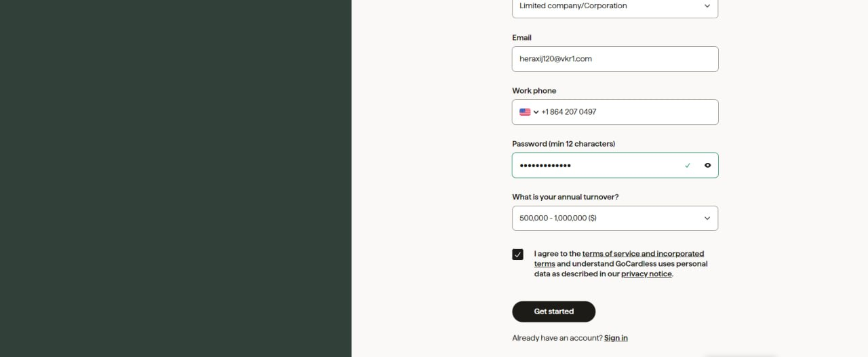Image resolution: width=868 pixels, height=357 pixels.
Task: Focus the Email input field
Action: click(x=615, y=59)
